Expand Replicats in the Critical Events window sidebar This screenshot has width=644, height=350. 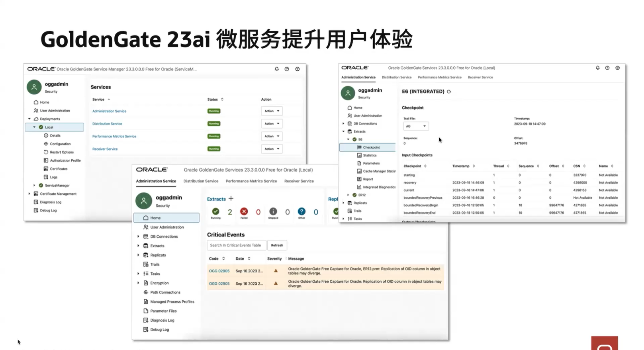point(139,255)
